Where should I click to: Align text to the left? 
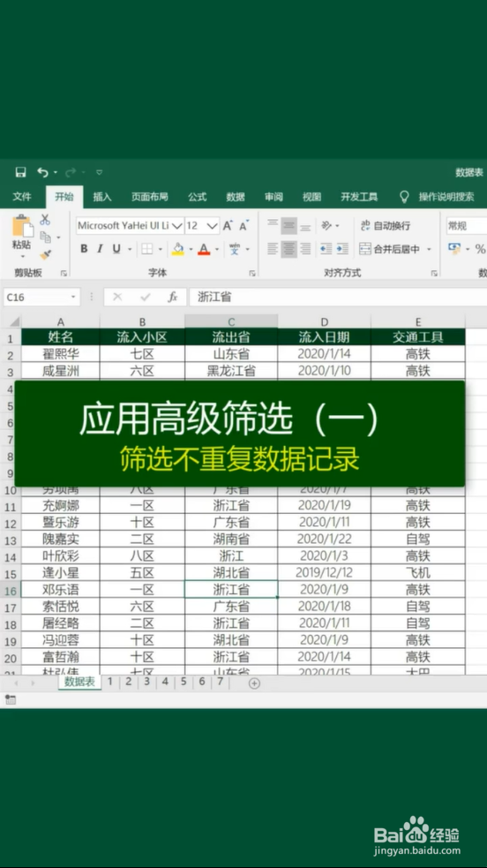point(273,249)
